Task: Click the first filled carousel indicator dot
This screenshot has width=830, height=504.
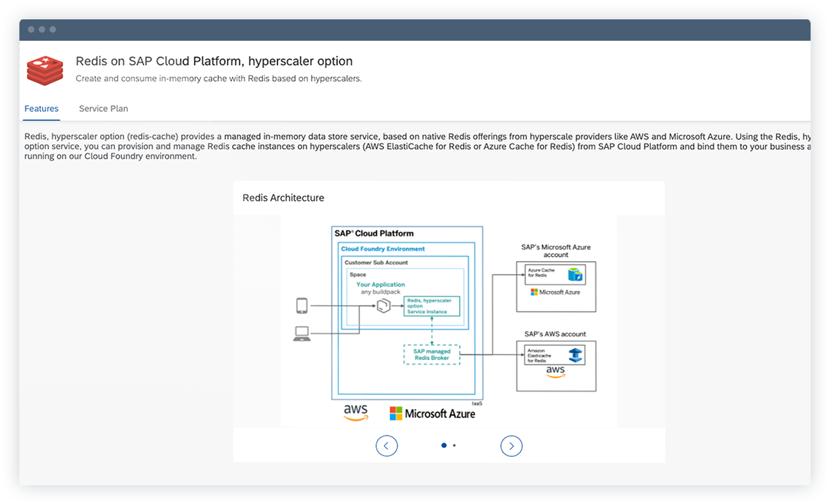Action: [x=444, y=445]
